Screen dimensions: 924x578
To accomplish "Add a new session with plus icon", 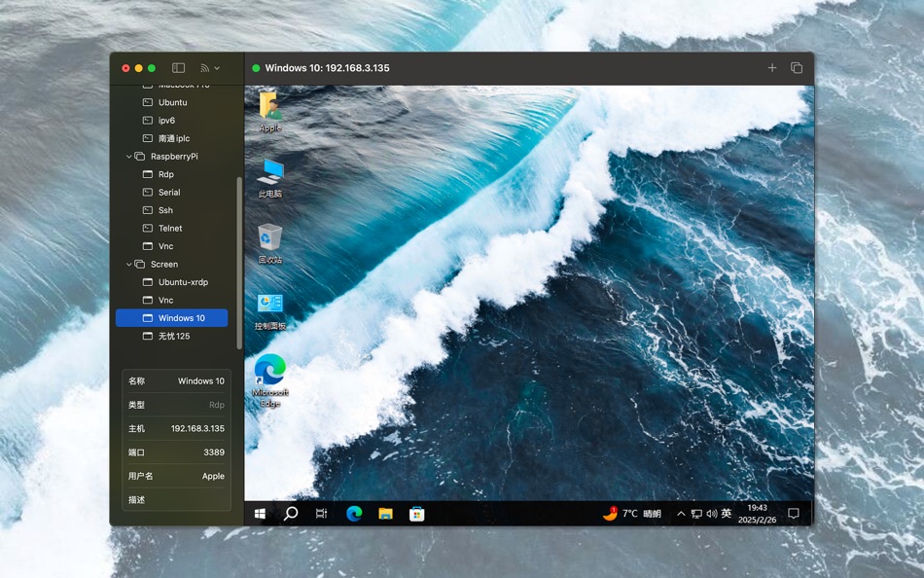I will (x=772, y=68).
